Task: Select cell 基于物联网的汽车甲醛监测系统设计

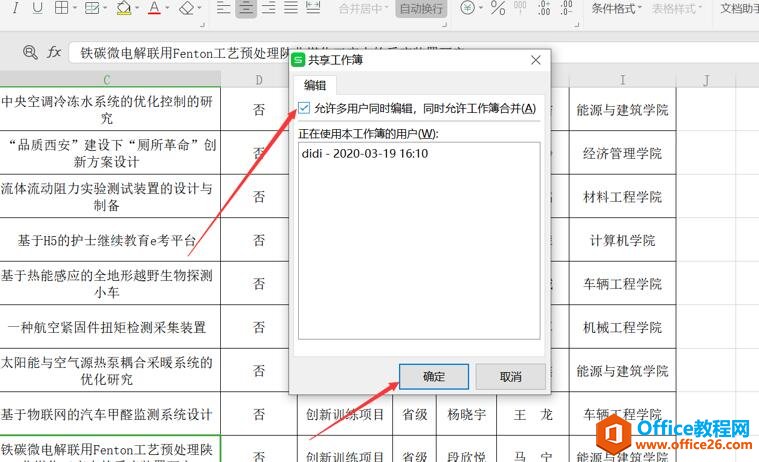Action: point(109,414)
